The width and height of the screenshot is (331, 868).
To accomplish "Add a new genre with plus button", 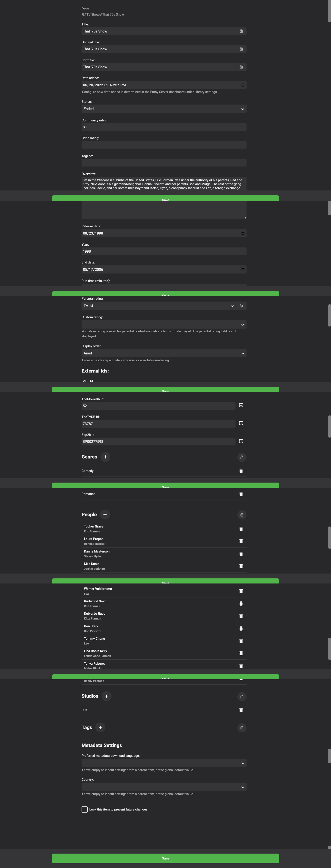I will point(105,457).
